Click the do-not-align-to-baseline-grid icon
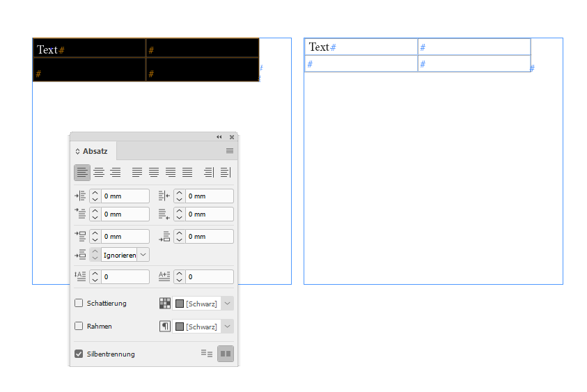The image size is (587, 392). pyautogui.click(x=207, y=354)
